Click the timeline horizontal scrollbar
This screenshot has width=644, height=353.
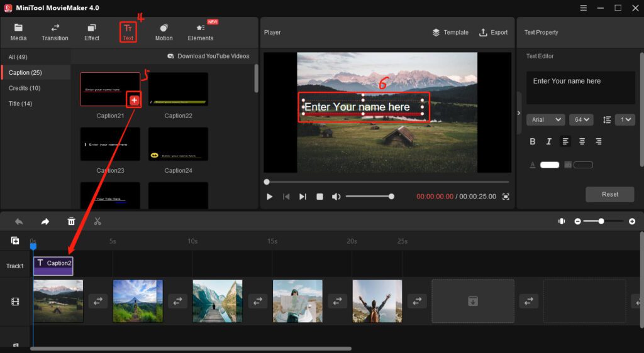(x=191, y=349)
